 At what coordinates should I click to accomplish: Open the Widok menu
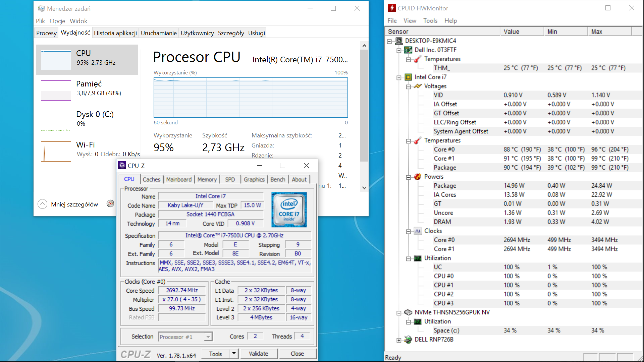(78, 21)
